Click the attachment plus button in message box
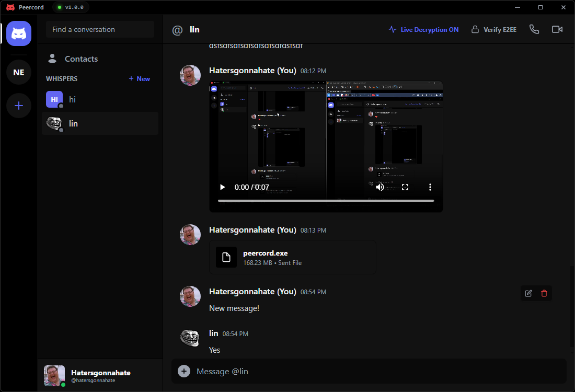This screenshot has width=575, height=392. point(184,371)
